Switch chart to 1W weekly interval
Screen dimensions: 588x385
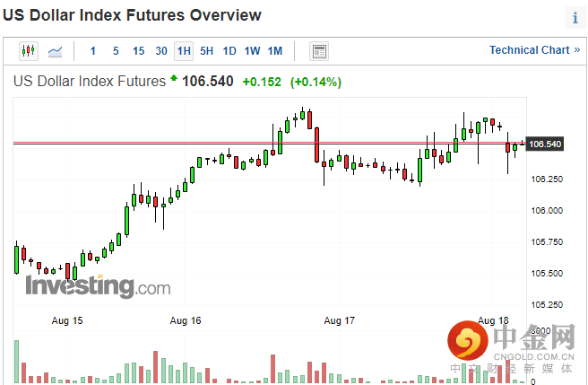252,51
